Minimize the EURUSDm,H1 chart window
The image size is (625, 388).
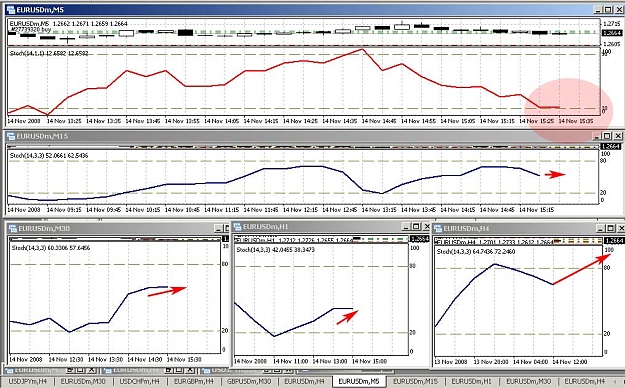406,226
